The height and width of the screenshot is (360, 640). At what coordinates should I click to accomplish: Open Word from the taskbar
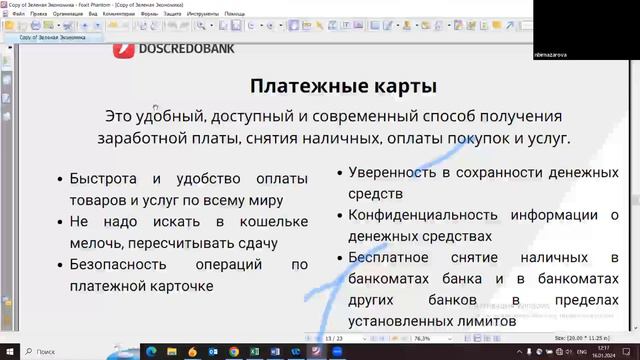click(x=276, y=351)
